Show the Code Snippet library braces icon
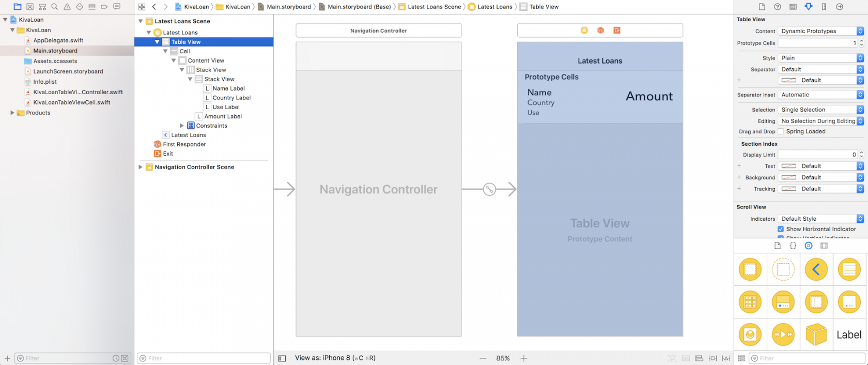This screenshot has width=868, height=365. pos(793,246)
